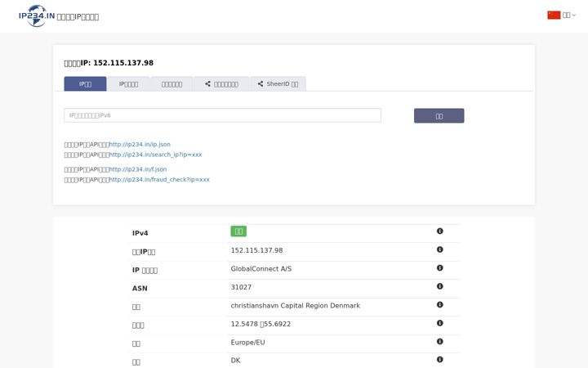
Task: Select the Europe/EU value
Action: (x=248, y=343)
